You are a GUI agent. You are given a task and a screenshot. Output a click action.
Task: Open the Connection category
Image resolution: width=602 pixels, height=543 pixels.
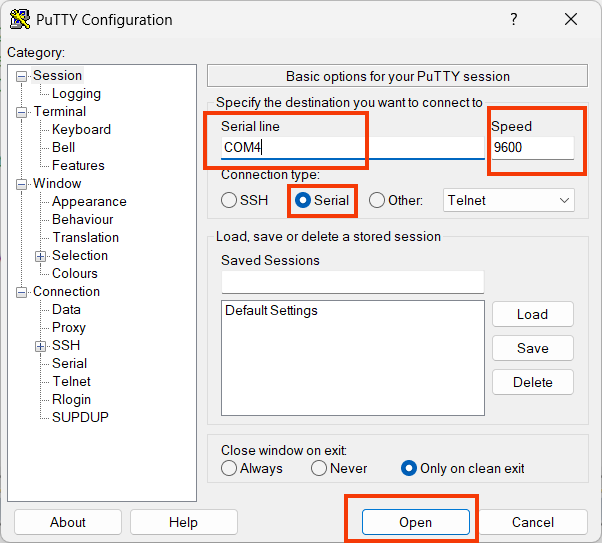(66, 291)
